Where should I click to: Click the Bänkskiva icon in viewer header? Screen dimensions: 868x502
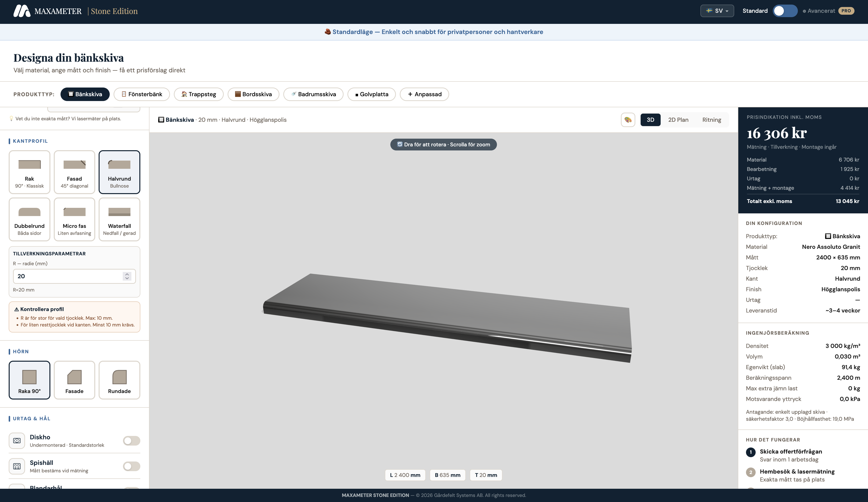tap(161, 120)
